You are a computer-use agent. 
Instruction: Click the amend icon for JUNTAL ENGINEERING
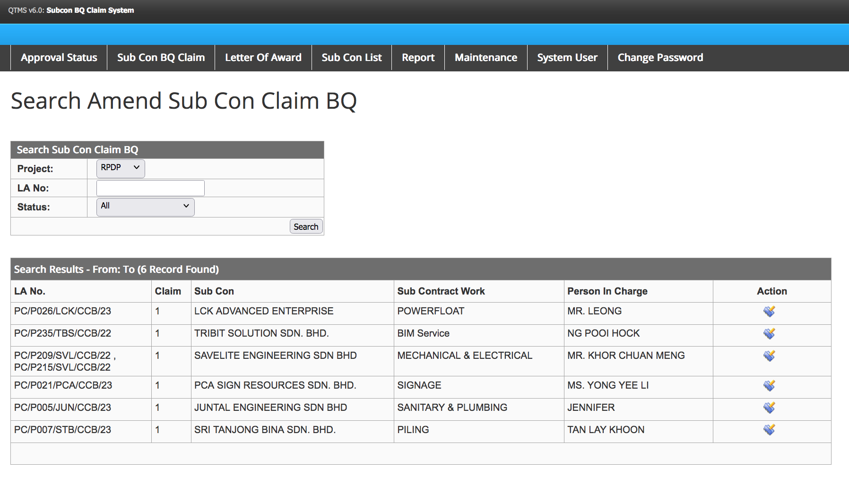pos(769,408)
